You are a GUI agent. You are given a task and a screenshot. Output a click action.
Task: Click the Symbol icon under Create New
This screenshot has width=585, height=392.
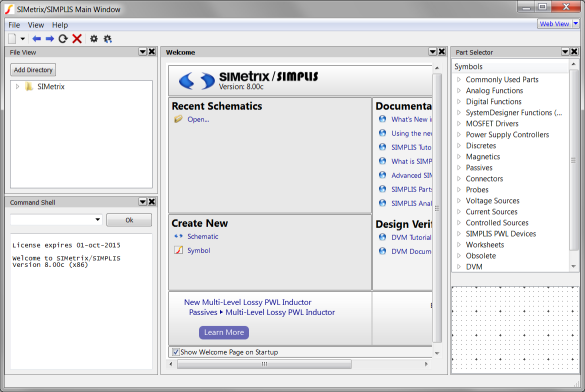[x=178, y=250]
